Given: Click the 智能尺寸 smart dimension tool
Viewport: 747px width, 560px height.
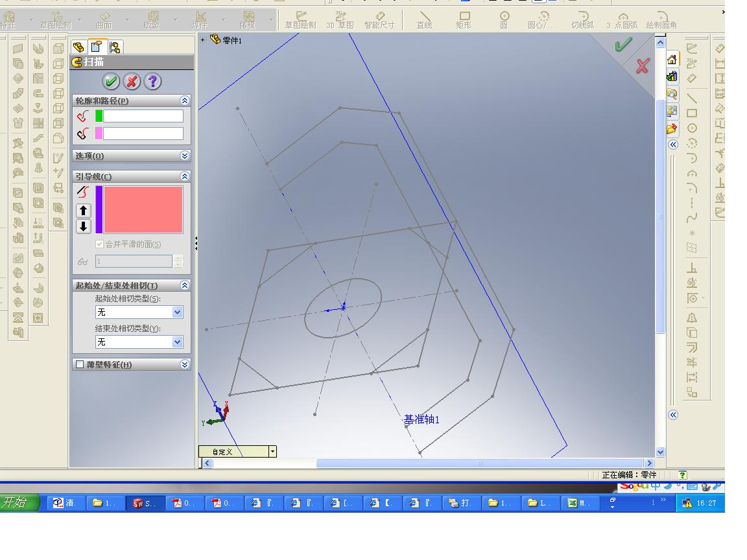Looking at the screenshot, I should click(380, 21).
